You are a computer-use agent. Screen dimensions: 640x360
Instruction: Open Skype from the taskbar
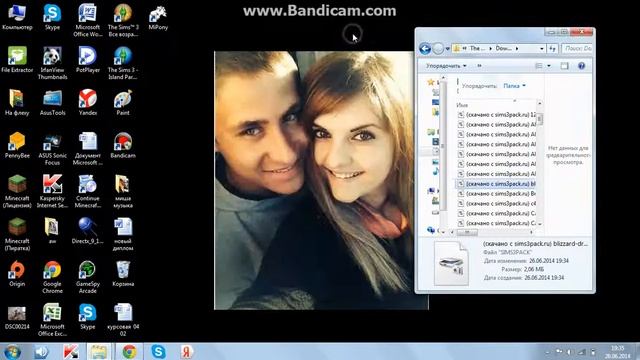158,351
